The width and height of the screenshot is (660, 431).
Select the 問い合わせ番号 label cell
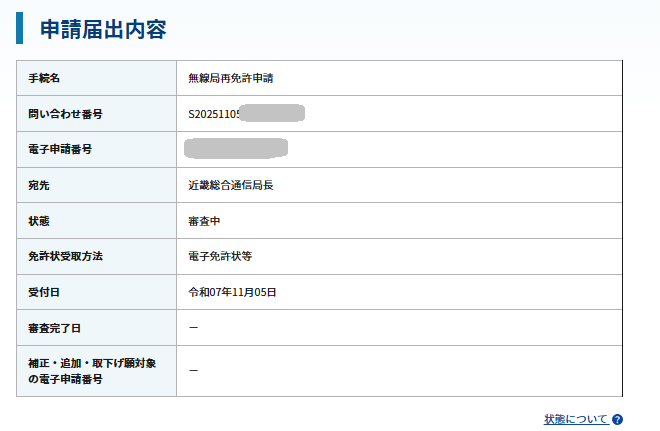pos(65,114)
